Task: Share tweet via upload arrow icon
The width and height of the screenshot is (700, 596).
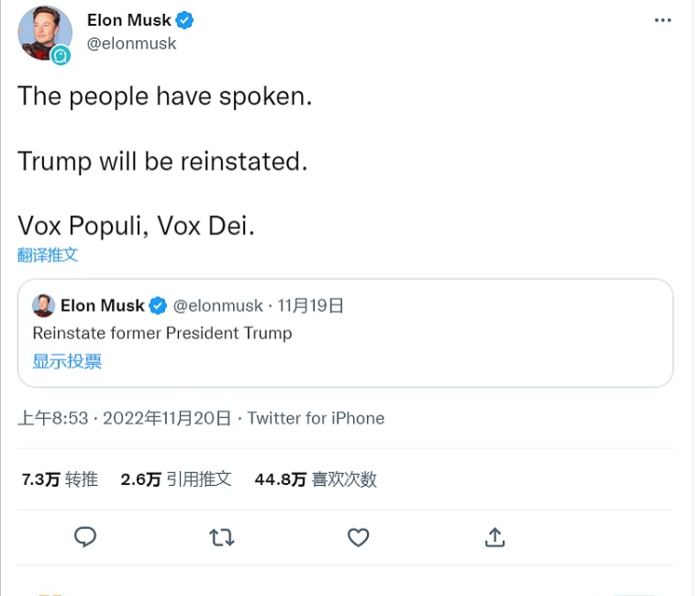Action: (494, 537)
